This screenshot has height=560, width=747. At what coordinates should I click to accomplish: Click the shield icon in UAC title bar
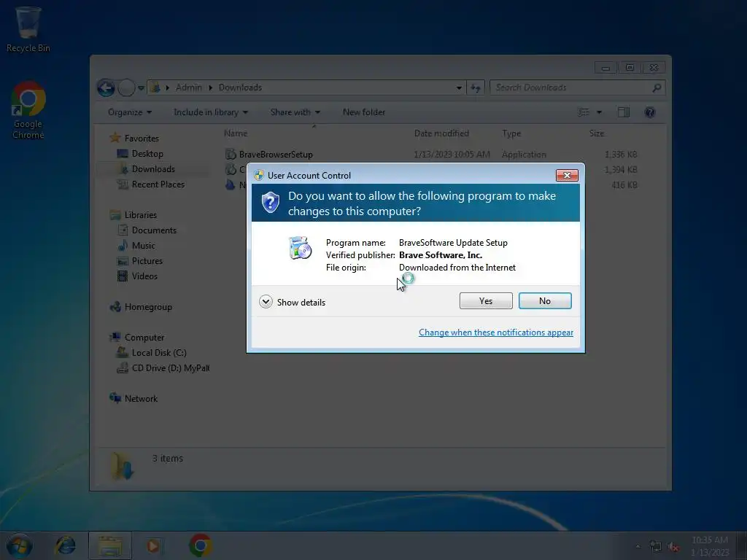point(259,175)
